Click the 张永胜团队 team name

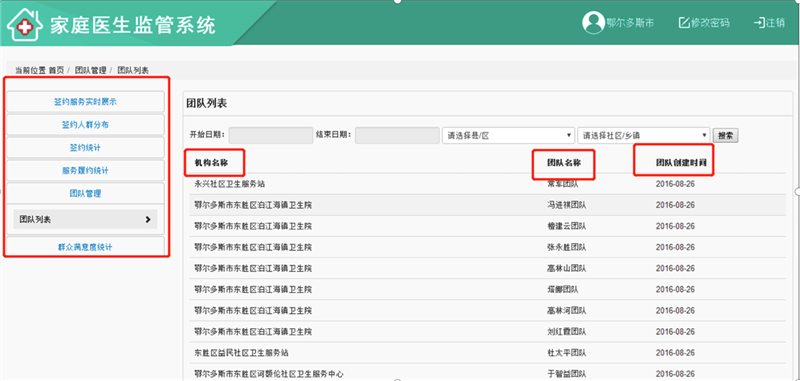[566, 247]
